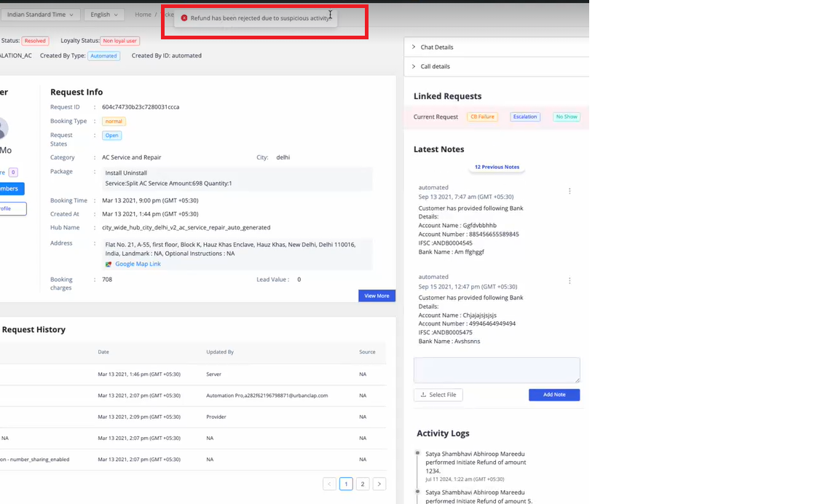The width and height of the screenshot is (839, 504).
Task: Go to the previous page arrow in pagination
Action: 329,484
